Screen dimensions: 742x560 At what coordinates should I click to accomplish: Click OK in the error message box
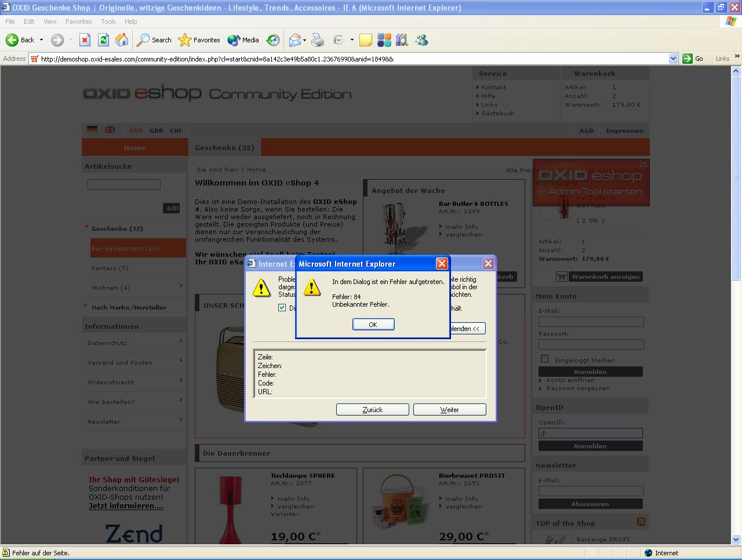[x=373, y=325]
